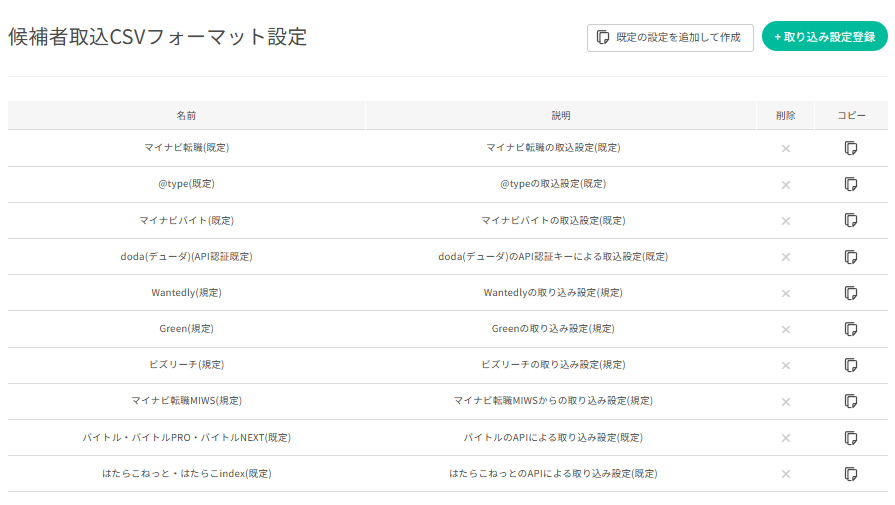The image size is (895, 505).
Task: Delete the マイナビ転職(既定) setting
Action: click(786, 148)
